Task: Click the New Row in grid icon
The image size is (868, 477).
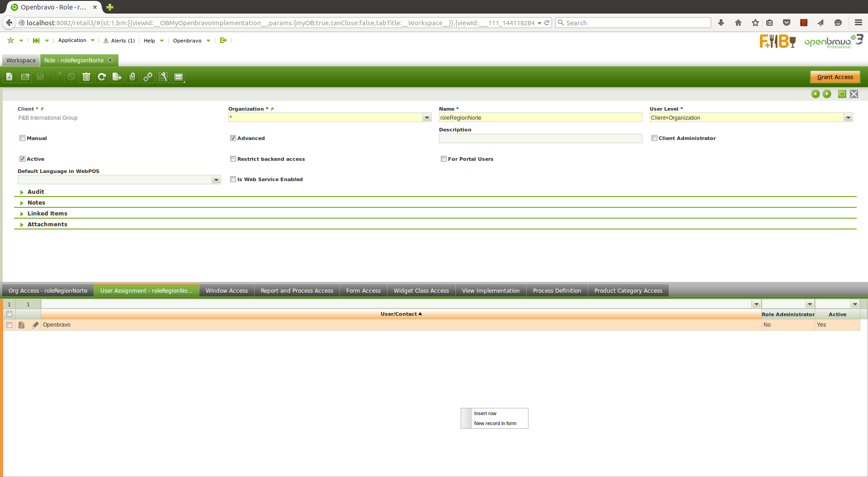Action: (x=25, y=77)
